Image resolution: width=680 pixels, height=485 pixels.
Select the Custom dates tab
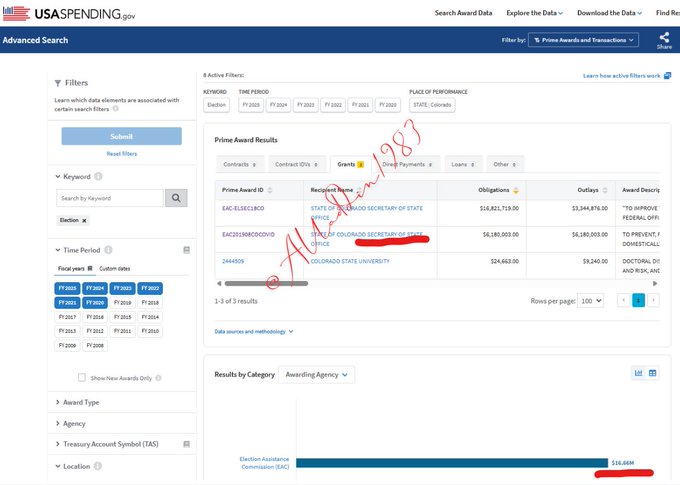115,269
